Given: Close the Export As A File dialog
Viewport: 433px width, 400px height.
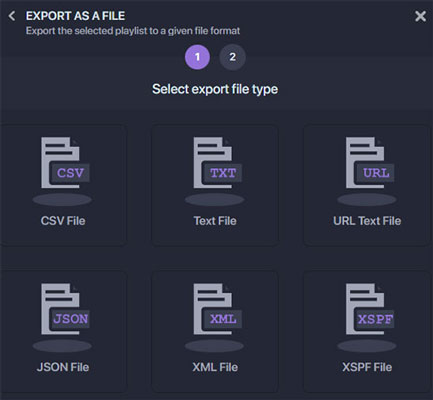Looking at the screenshot, I should point(420,16).
